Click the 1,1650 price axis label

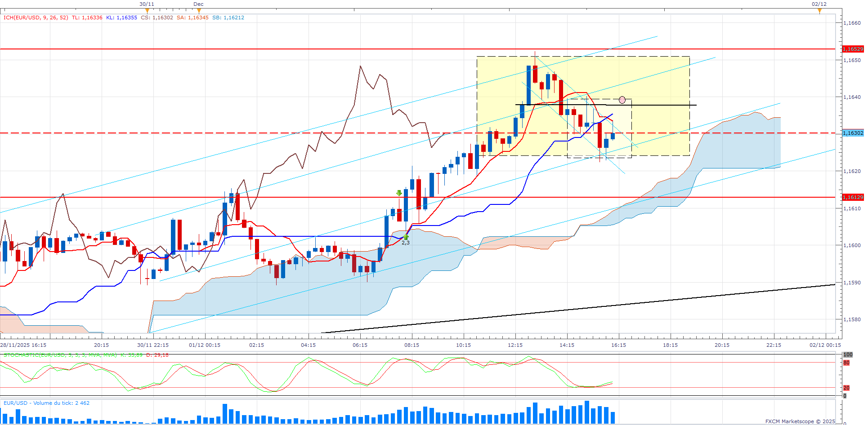(x=852, y=60)
